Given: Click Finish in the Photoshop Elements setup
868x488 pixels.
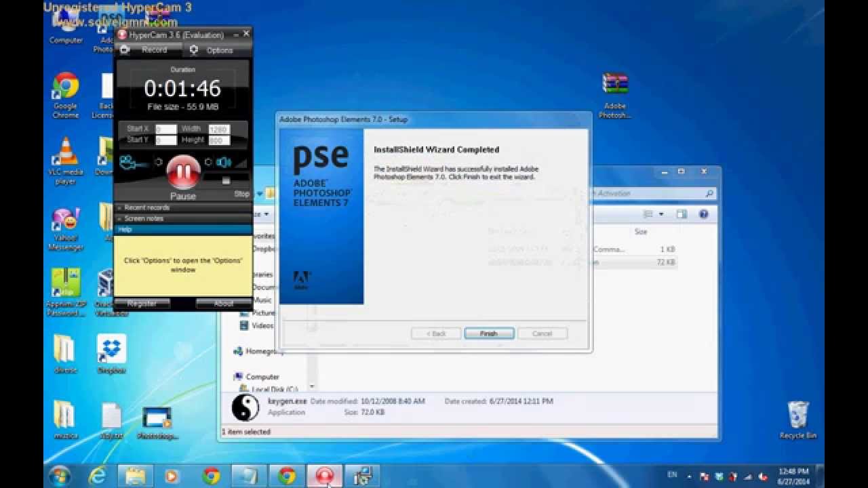Looking at the screenshot, I should 489,333.
